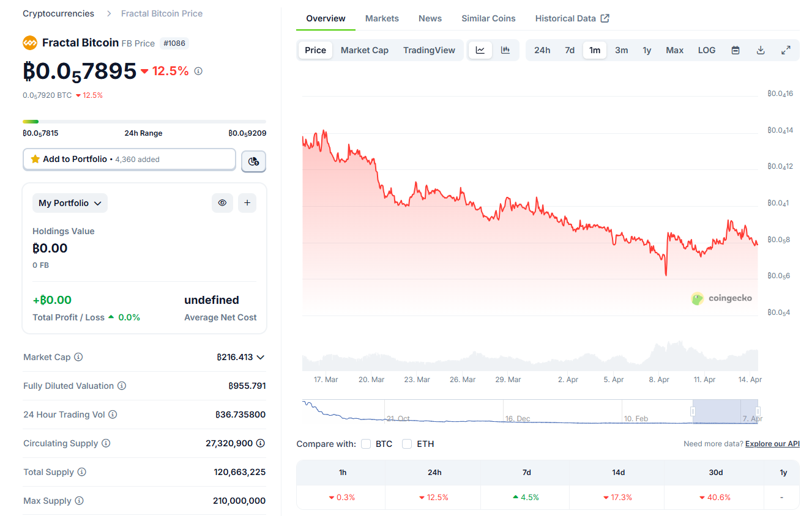
Task: Click the 14d 17.3% change cell
Action: [x=618, y=497]
